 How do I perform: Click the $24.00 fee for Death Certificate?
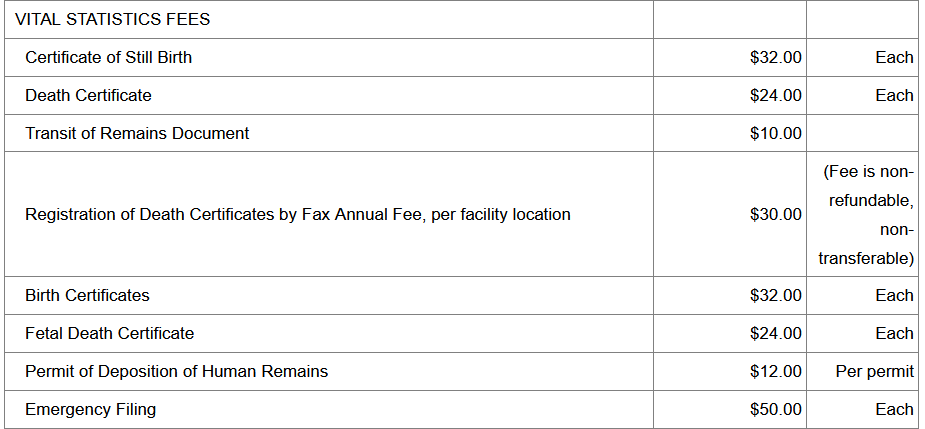(775, 95)
